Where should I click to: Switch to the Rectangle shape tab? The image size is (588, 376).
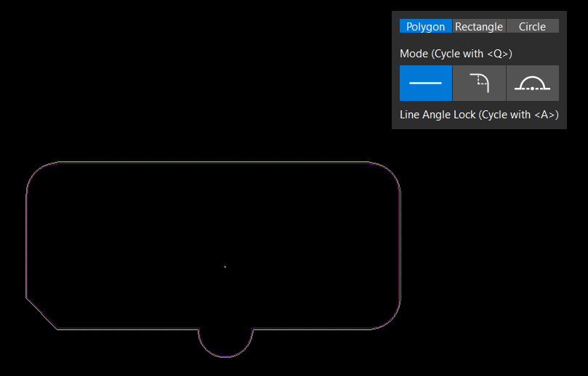(x=479, y=26)
